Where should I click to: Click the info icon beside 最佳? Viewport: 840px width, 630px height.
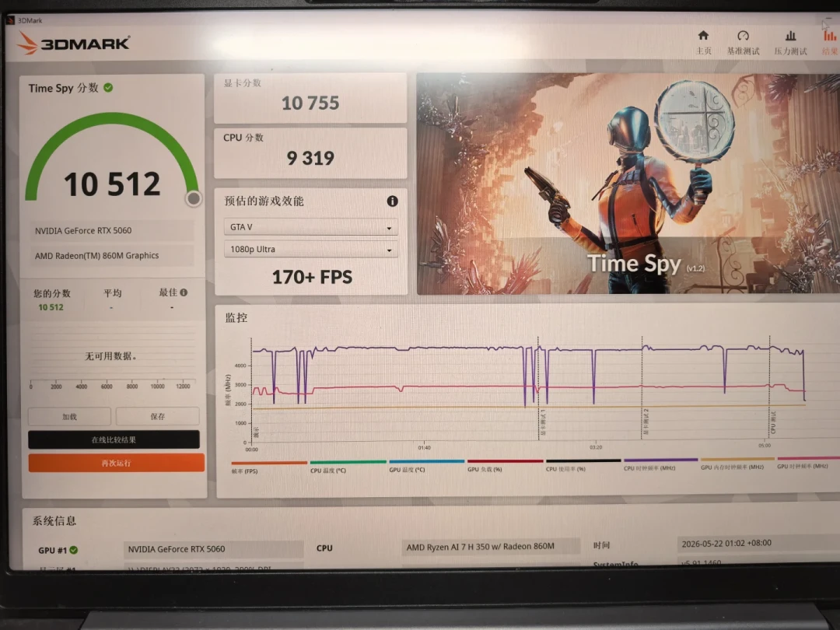point(184,292)
